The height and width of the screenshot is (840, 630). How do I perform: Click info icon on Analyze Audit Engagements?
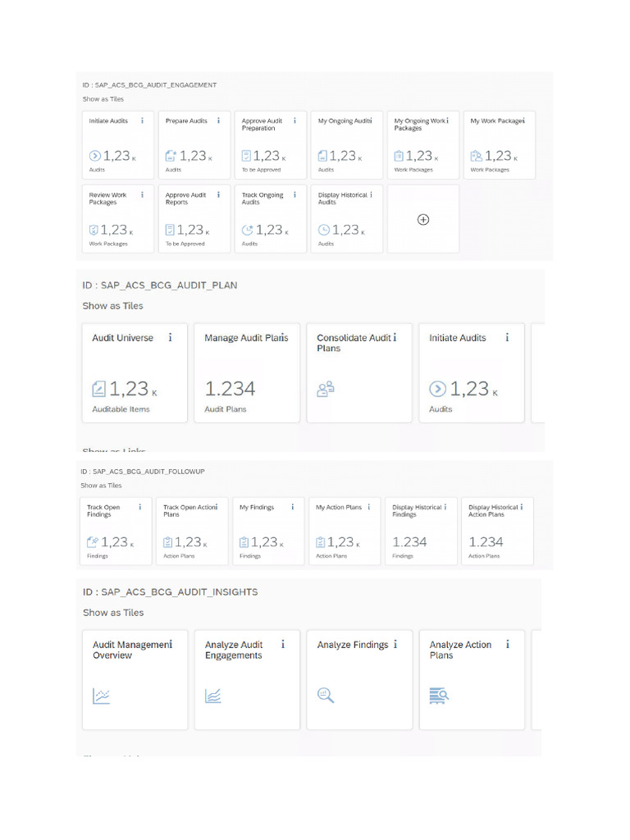[x=283, y=645]
